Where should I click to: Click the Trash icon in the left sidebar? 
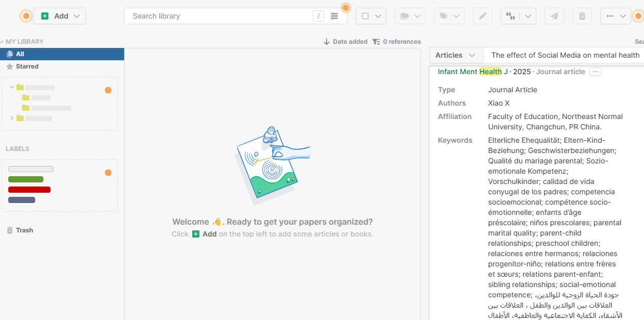point(24,230)
